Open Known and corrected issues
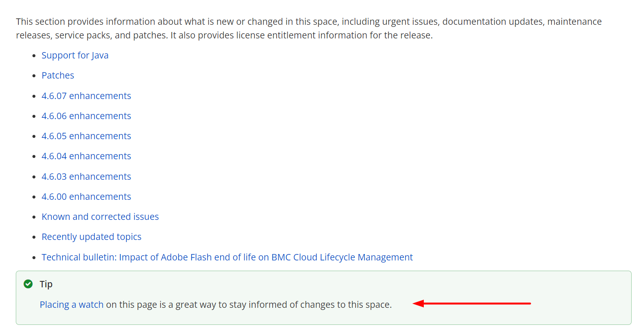This screenshot has width=644, height=333. click(x=100, y=216)
